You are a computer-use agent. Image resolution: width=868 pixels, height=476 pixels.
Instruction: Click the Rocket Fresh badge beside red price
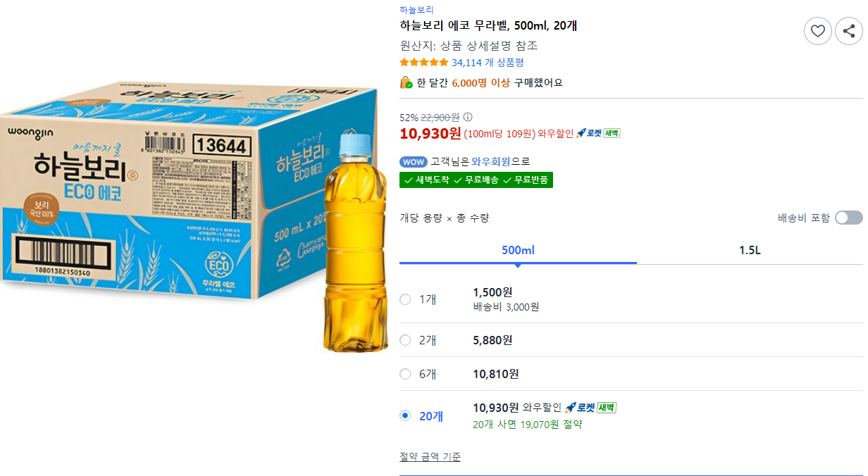point(598,133)
